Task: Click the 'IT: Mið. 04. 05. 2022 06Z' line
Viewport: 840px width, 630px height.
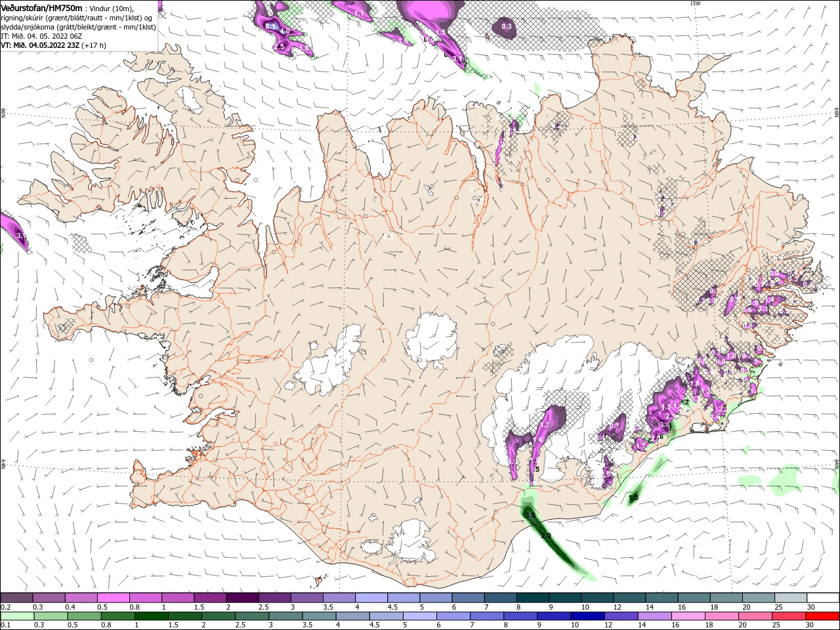Action: pyautogui.click(x=40, y=36)
